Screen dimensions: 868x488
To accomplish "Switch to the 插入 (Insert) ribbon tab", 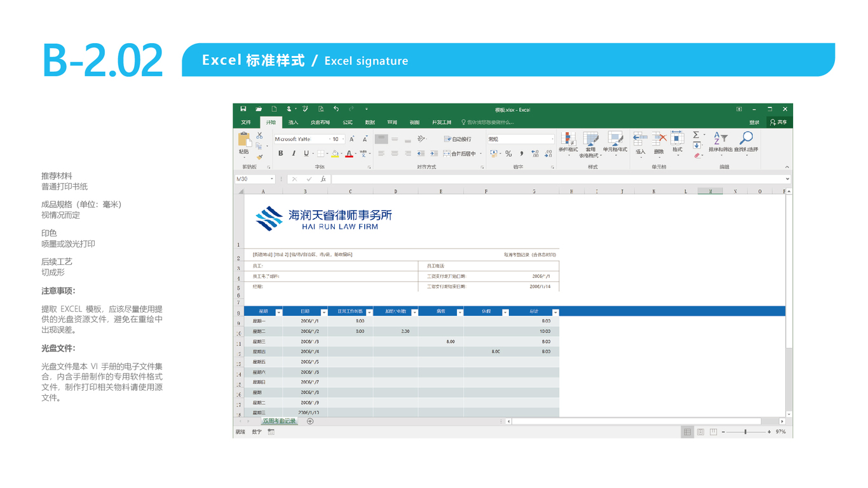I will point(293,123).
